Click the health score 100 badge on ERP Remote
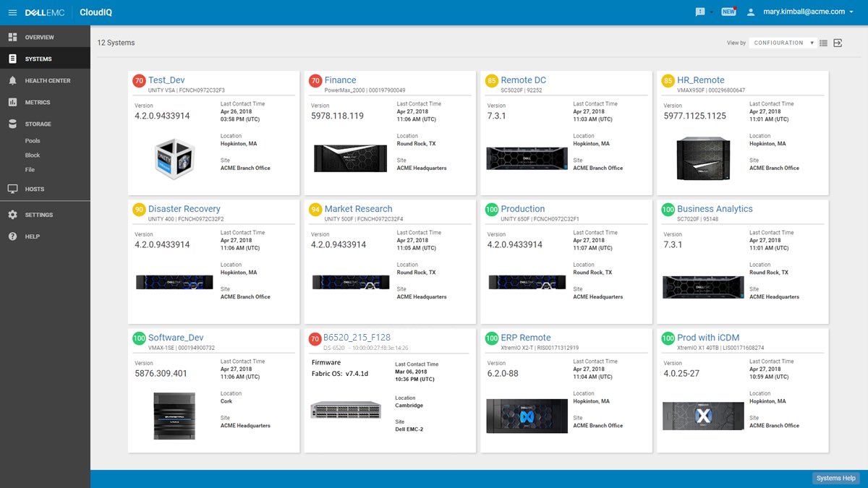Image resolution: width=868 pixels, height=488 pixels. coord(492,338)
